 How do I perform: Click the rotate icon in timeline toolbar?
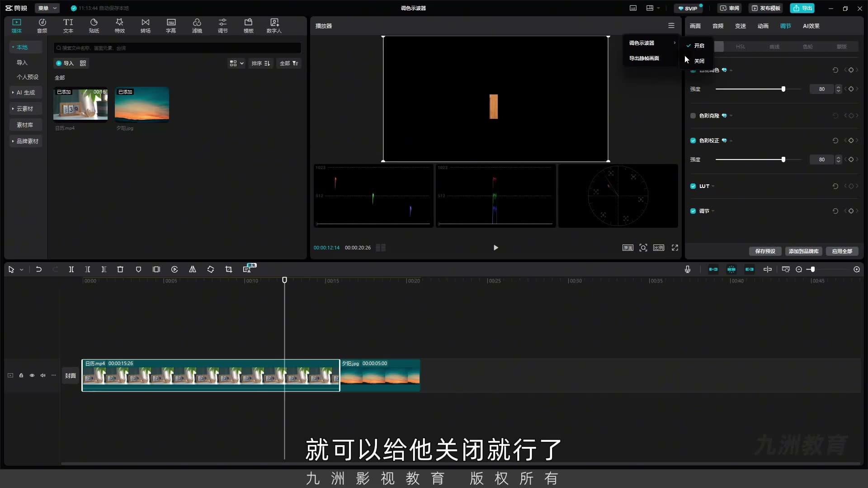211,269
